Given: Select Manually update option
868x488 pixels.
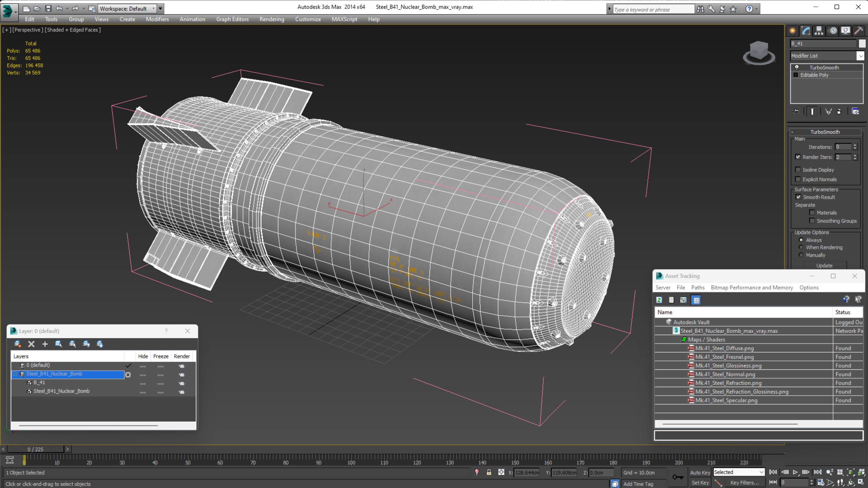Looking at the screenshot, I should pos(801,255).
